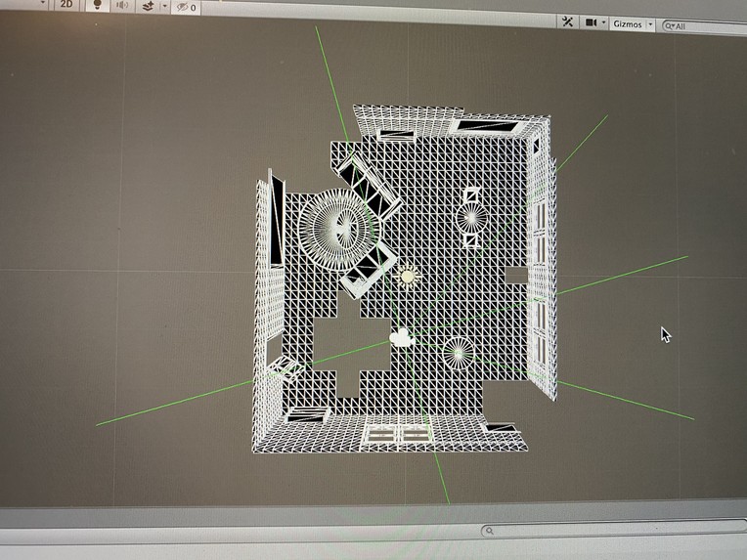The image size is (747, 560).
Task: Toggle 2D scene view mode
Action: pos(66,4)
